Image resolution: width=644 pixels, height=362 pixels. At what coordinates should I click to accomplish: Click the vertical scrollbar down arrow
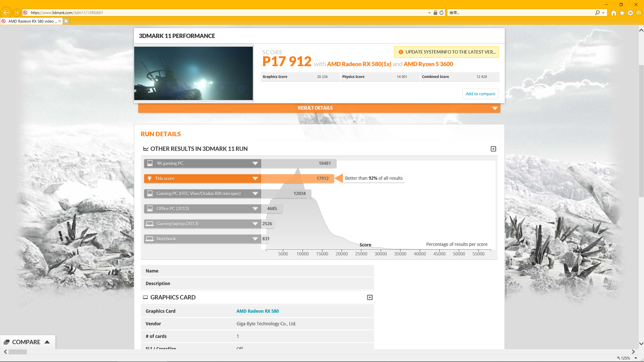pyautogui.click(x=641, y=343)
